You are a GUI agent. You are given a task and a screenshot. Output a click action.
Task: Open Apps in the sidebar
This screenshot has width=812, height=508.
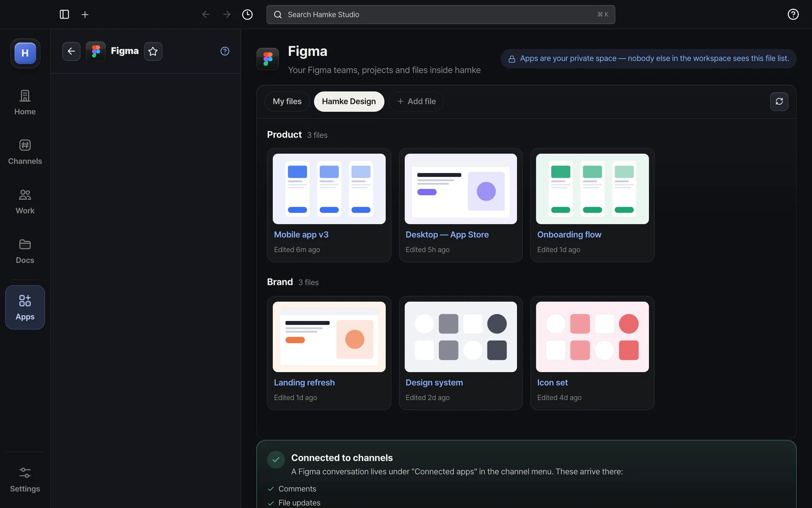point(25,307)
